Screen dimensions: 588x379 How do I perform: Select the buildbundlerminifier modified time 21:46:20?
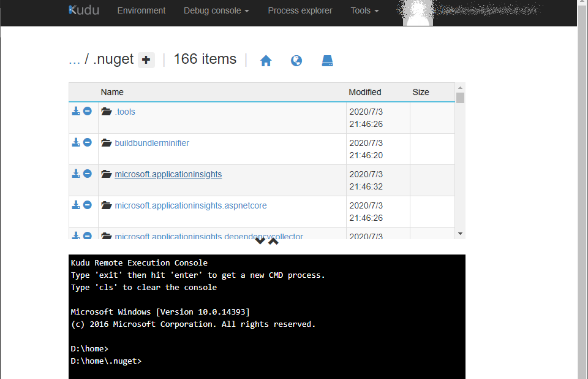click(366, 155)
